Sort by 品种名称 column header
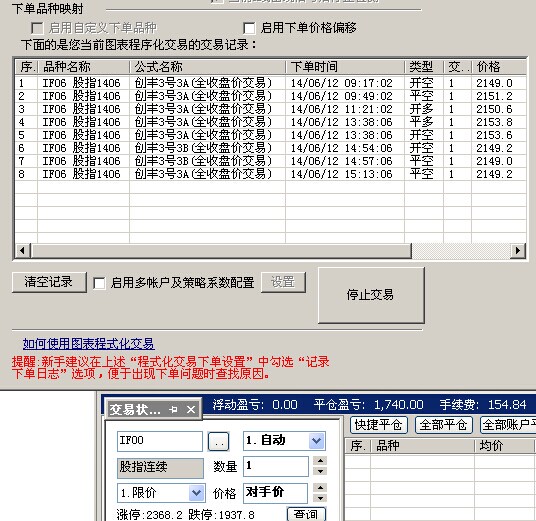536x521 pixels. point(83,67)
